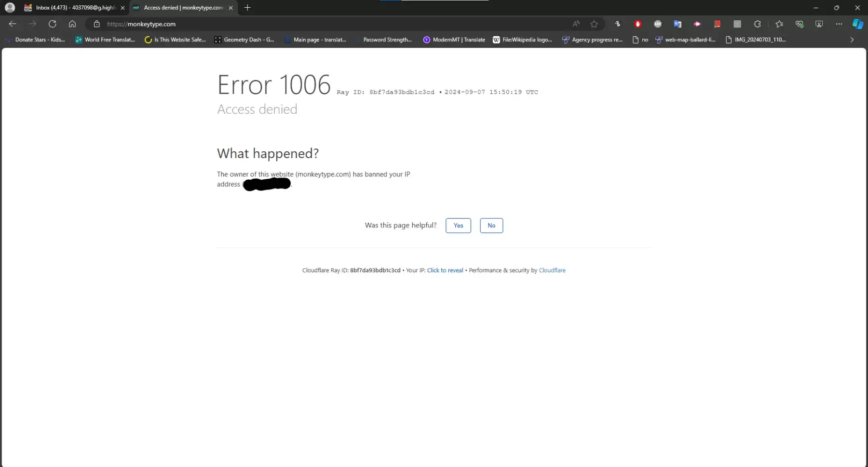Open the Google Translate extension icon
Screen dimensions: 868x467
tap(678, 24)
